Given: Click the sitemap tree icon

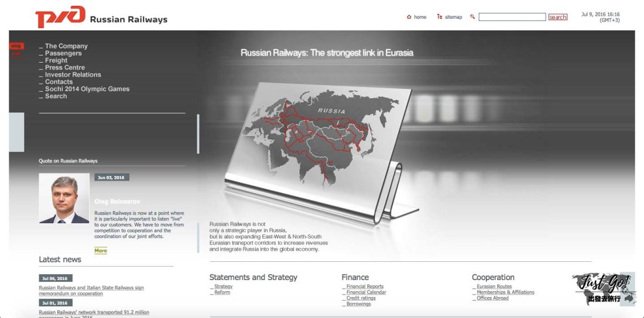Looking at the screenshot, I should [x=440, y=17].
